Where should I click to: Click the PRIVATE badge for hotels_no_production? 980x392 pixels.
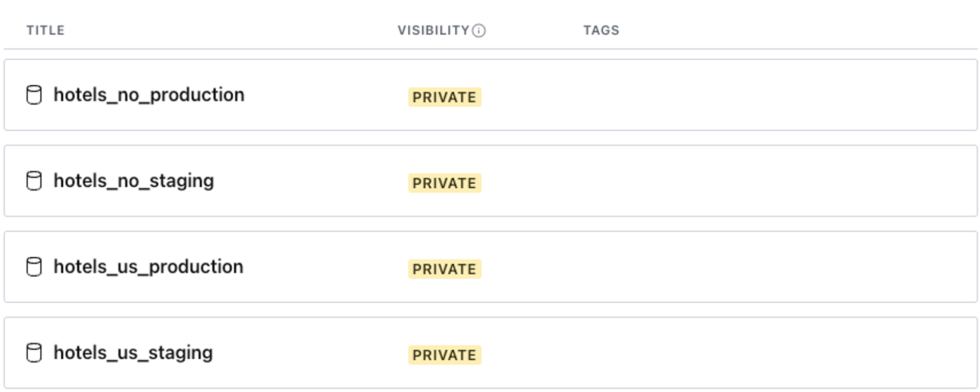click(445, 97)
